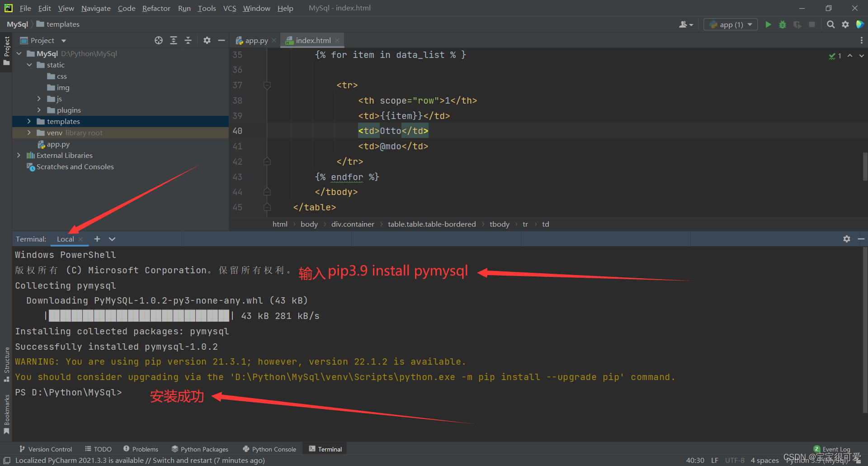Screen dimensions: 868x466
Task: Open the Tools menu
Action: tap(207, 8)
